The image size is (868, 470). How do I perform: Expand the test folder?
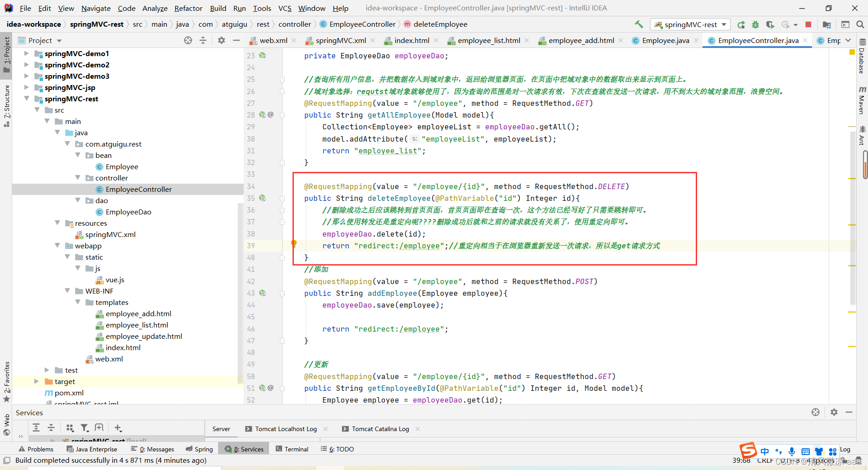click(47, 370)
